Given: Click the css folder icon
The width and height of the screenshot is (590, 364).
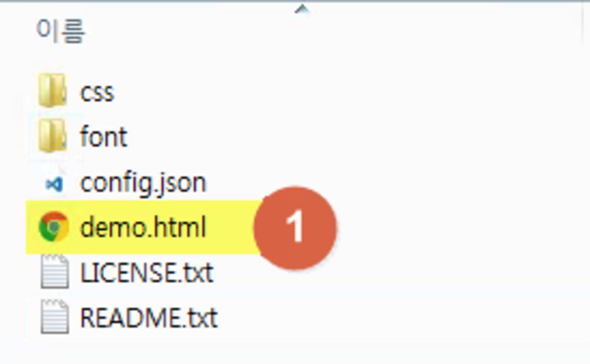Looking at the screenshot, I should tap(52, 90).
